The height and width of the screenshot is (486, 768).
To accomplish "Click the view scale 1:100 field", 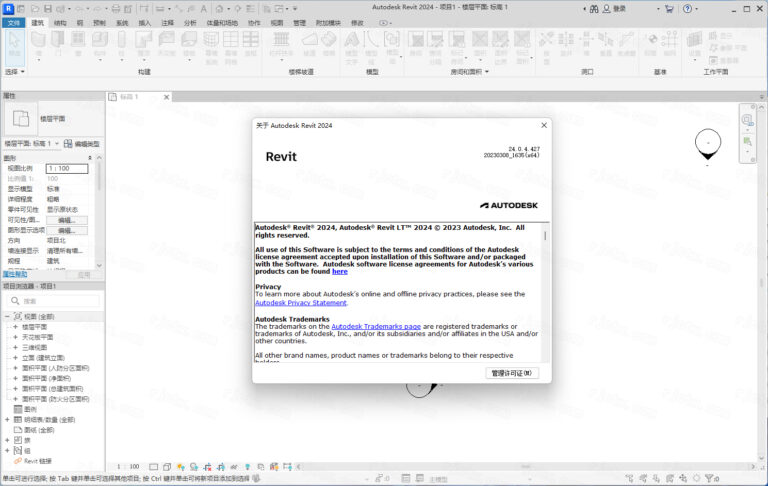I will (x=67, y=169).
